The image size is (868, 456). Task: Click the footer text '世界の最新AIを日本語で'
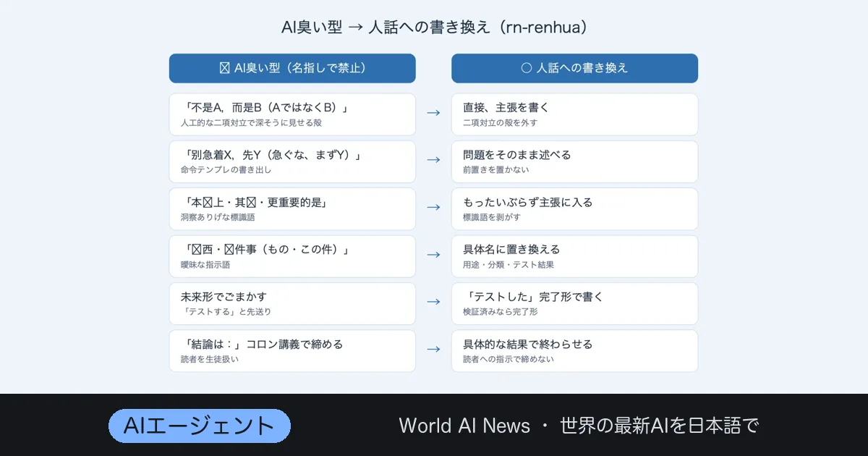point(659,426)
